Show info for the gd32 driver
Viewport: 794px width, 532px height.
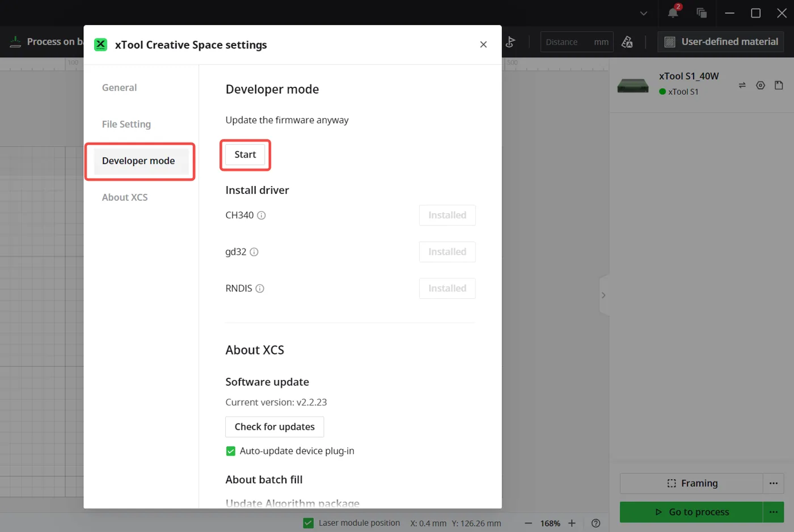pos(254,252)
